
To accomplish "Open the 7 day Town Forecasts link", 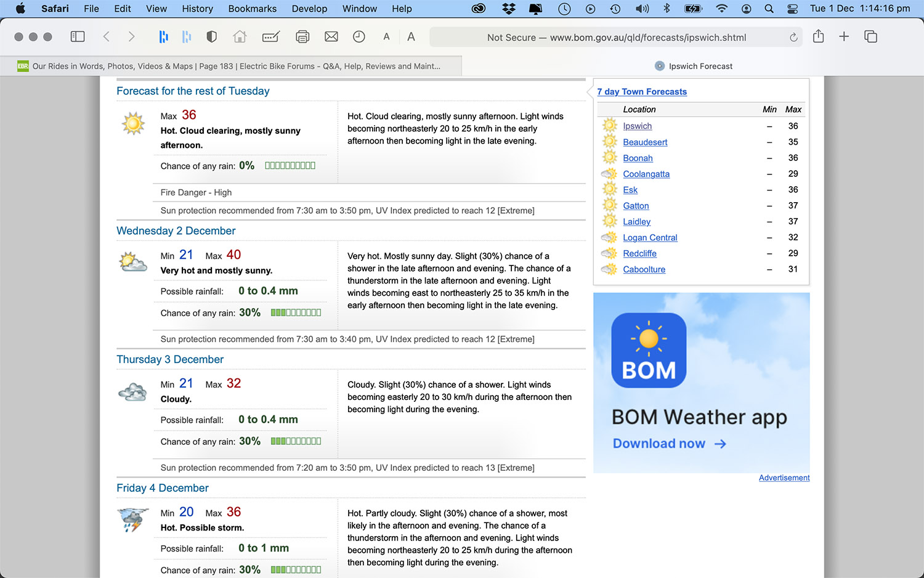I will pyautogui.click(x=642, y=92).
